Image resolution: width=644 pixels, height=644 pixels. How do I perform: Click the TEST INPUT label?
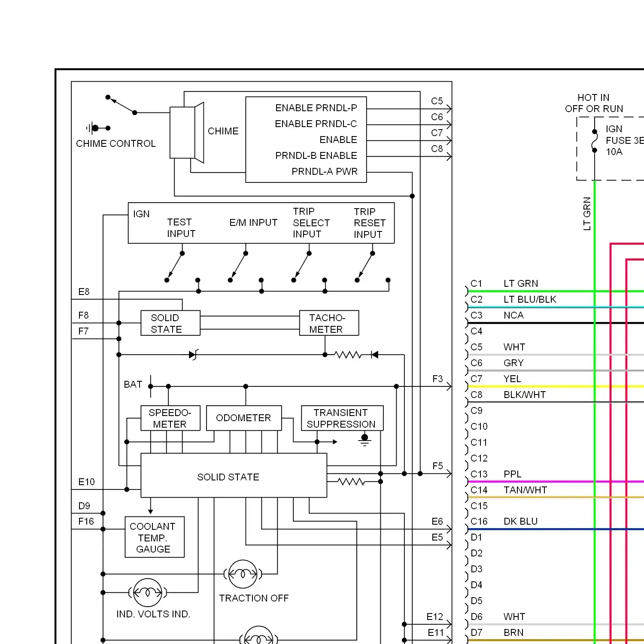coord(181,228)
